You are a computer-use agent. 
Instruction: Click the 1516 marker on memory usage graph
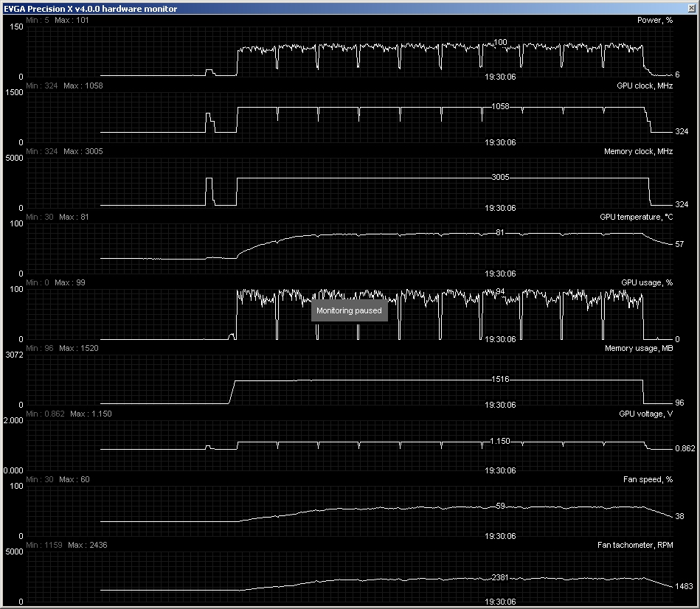point(500,379)
